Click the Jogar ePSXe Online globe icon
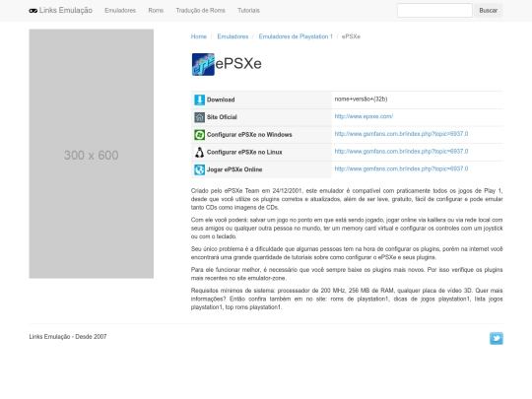The width and height of the screenshot is (532, 399). (199, 169)
